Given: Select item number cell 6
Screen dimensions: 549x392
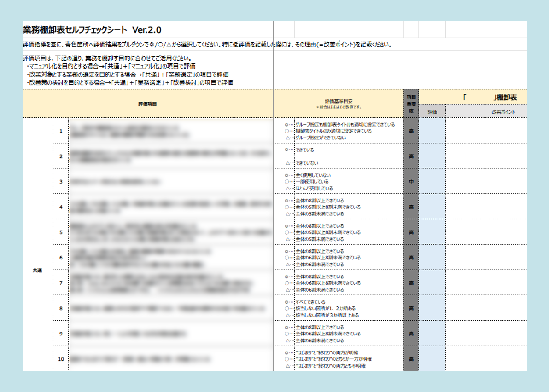Looking at the screenshot, I should pos(61,257).
